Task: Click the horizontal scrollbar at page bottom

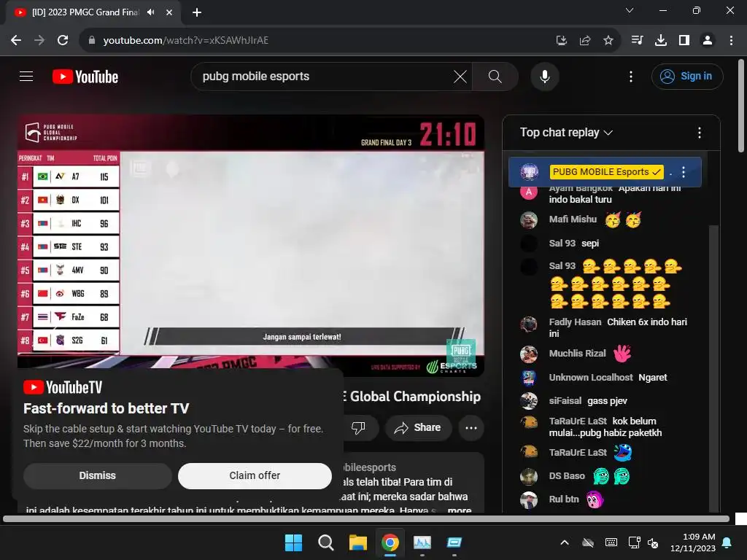Action: coord(366,518)
